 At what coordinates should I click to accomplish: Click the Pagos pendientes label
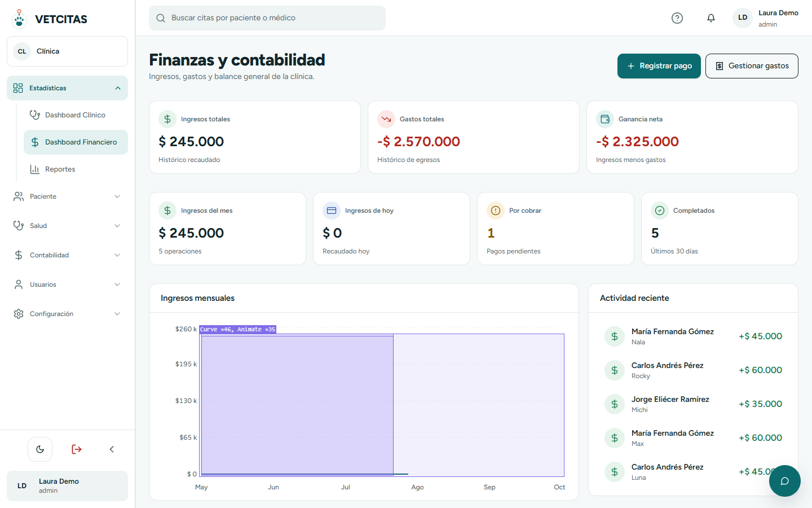tap(513, 251)
